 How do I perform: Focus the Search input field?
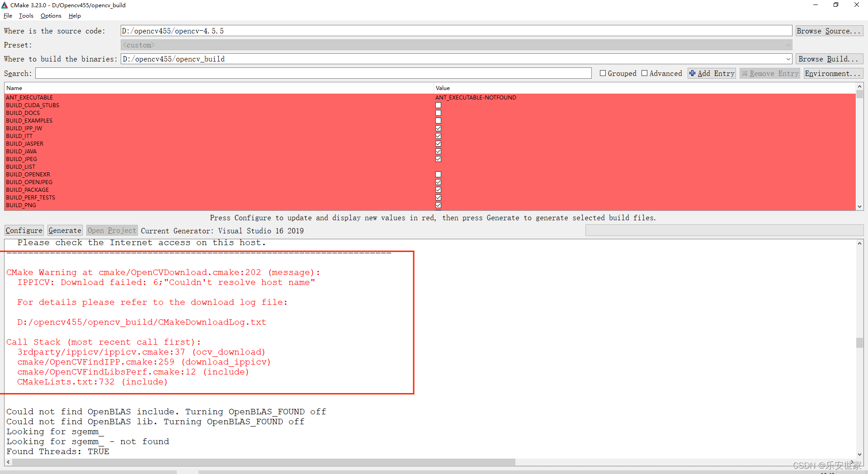click(x=313, y=73)
